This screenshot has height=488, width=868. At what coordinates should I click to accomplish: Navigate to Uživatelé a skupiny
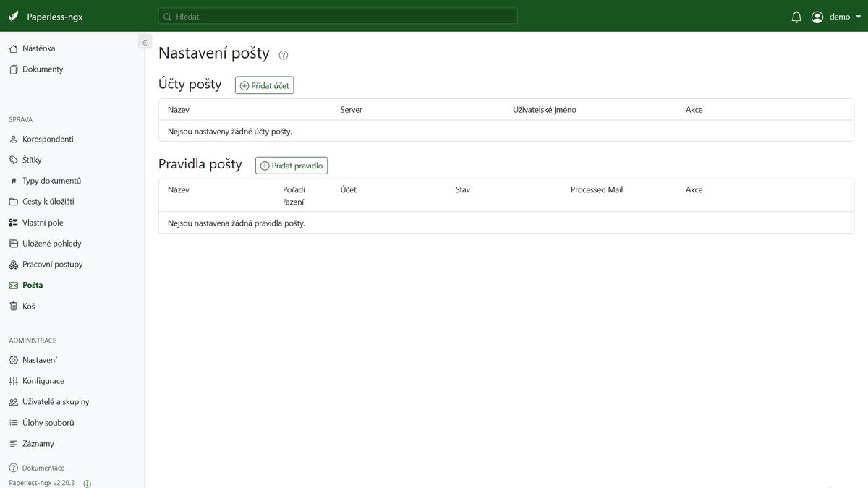[x=56, y=402]
